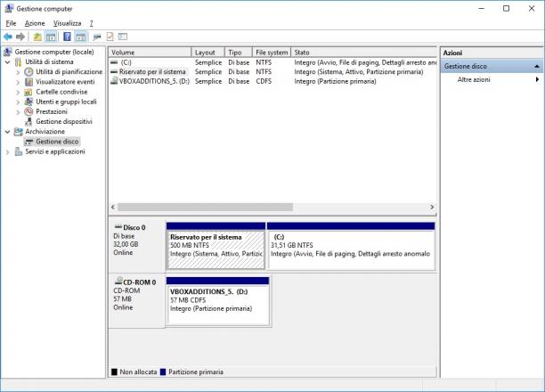This screenshot has height=392, width=545.
Task: Sort by the Layout column header
Action: tap(207, 53)
